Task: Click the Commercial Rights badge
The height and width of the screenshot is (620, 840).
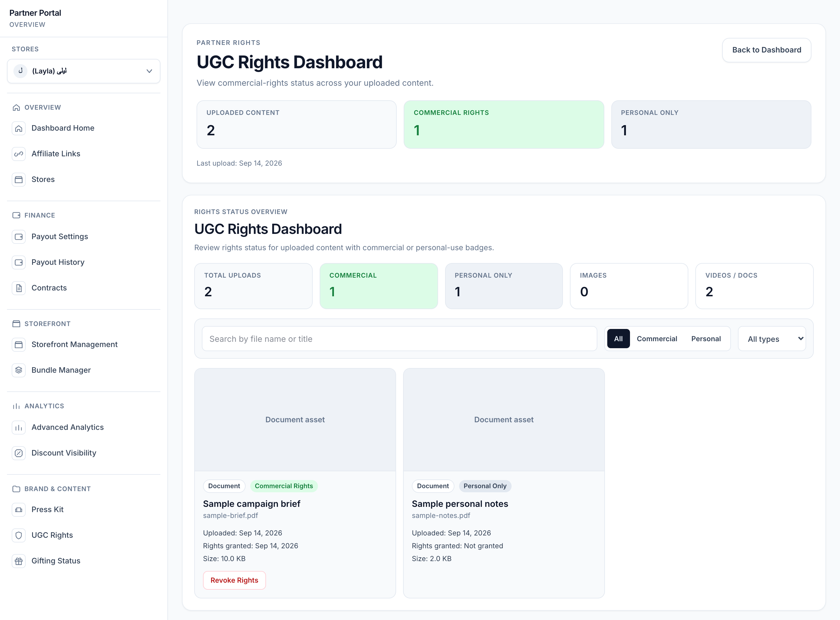Action: tap(284, 486)
